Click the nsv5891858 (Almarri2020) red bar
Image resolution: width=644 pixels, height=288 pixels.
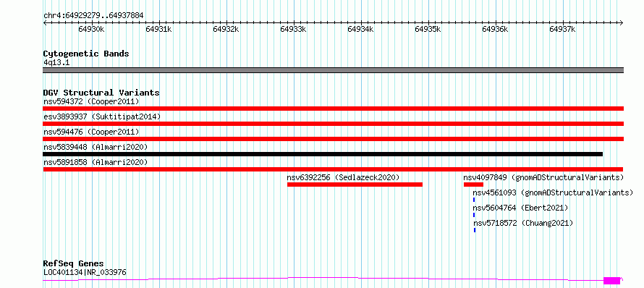coord(333,169)
